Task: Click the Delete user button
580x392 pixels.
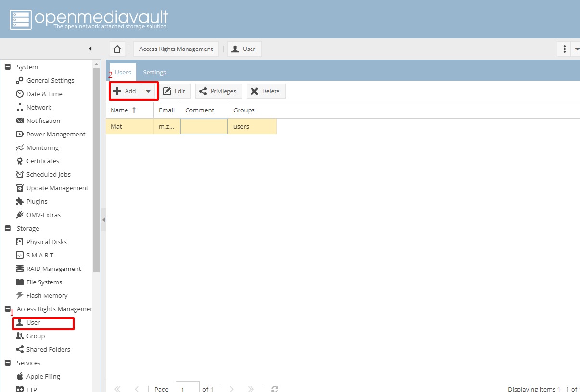Action: 266,91
